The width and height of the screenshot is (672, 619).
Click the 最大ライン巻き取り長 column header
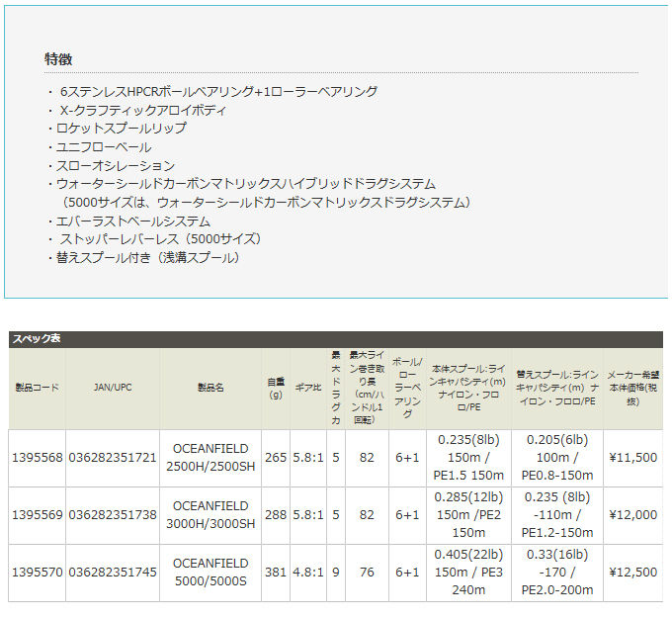pos(367,388)
